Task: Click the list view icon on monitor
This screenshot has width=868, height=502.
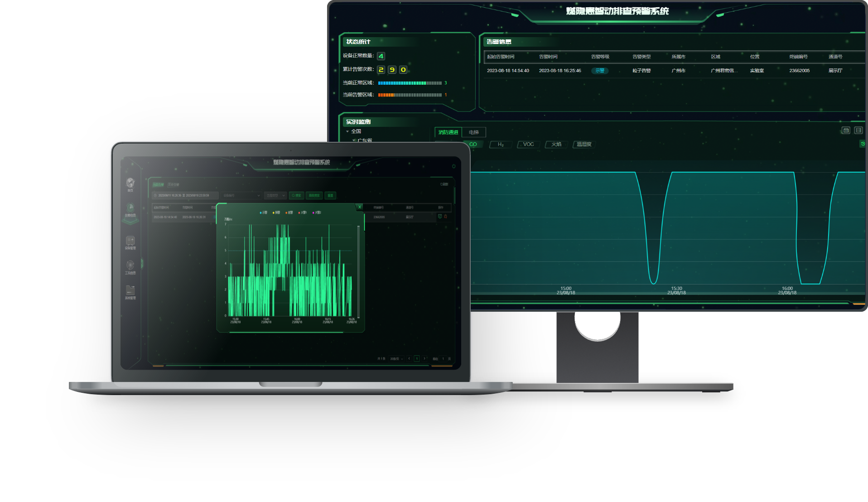Action: pos(858,130)
